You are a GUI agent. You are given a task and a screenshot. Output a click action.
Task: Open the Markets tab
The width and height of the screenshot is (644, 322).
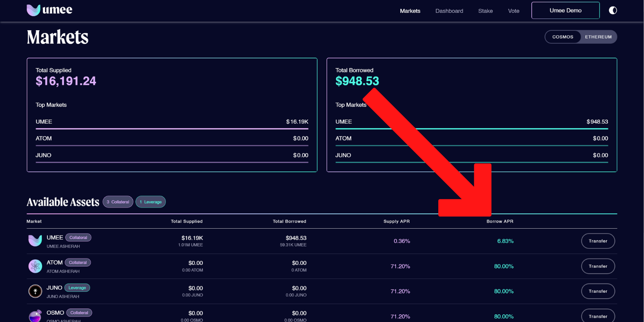tap(410, 11)
